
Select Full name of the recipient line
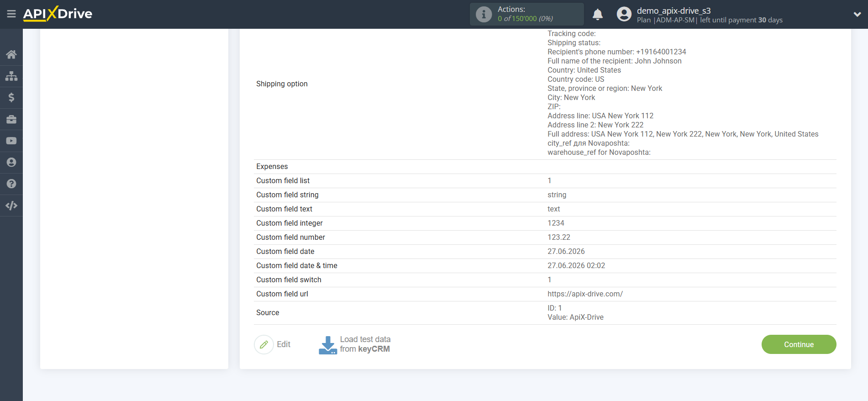[614, 61]
